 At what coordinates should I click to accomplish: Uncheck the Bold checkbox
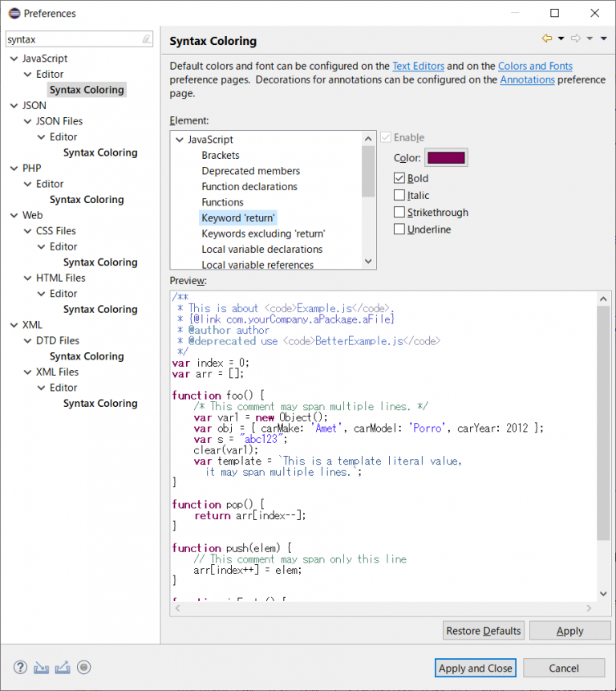[399, 178]
